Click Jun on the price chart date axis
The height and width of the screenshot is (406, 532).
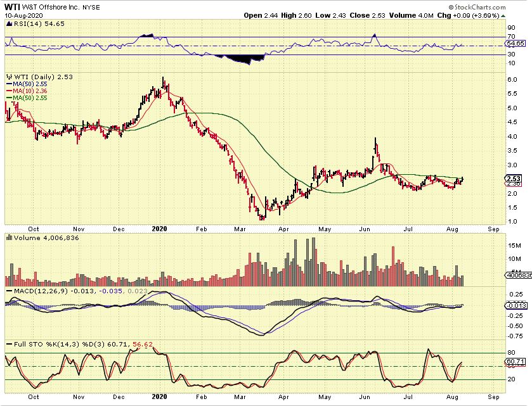coord(365,229)
